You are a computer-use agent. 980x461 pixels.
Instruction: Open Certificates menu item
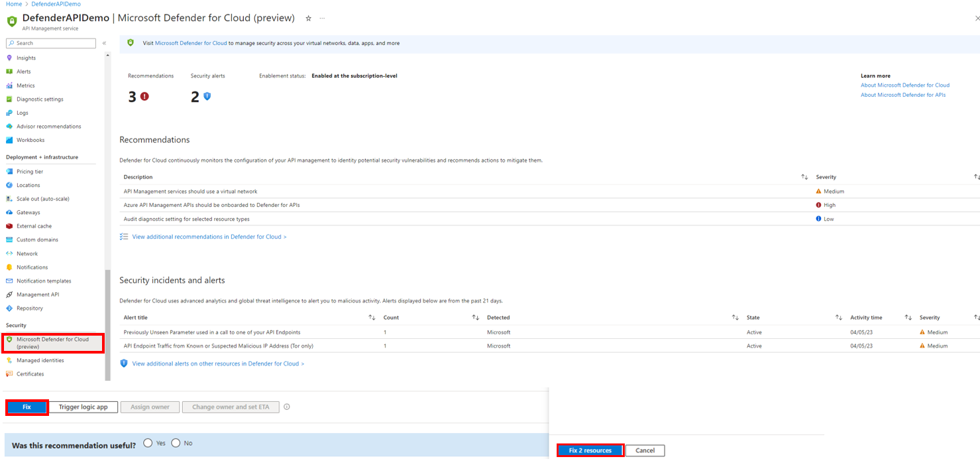click(x=30, y=374)
